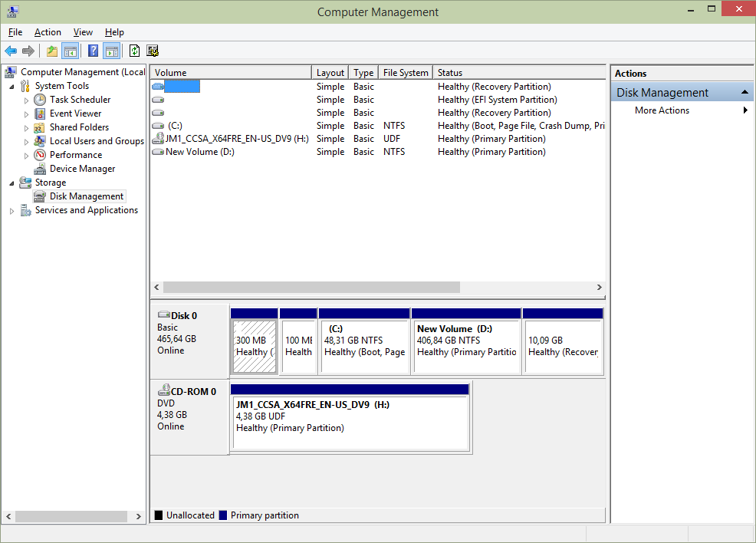Click the drive icon beside New Volume (D:) row

click(x=158, y=152)
